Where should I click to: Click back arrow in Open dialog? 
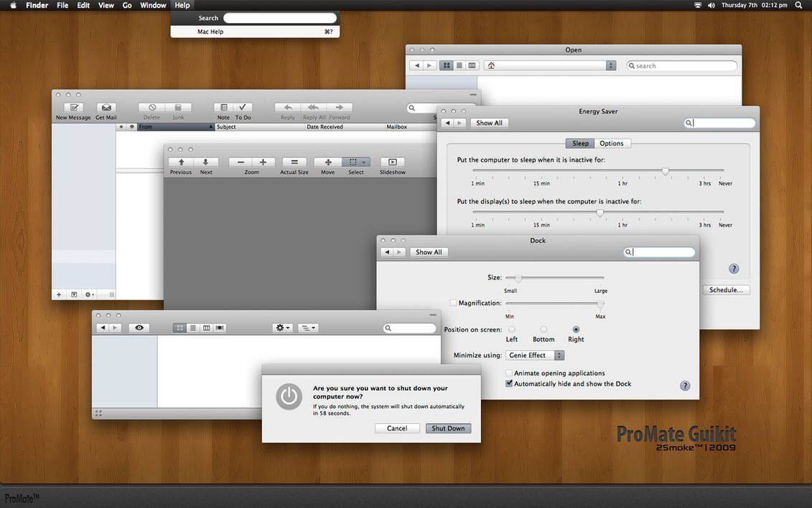[x=417, y=65]
